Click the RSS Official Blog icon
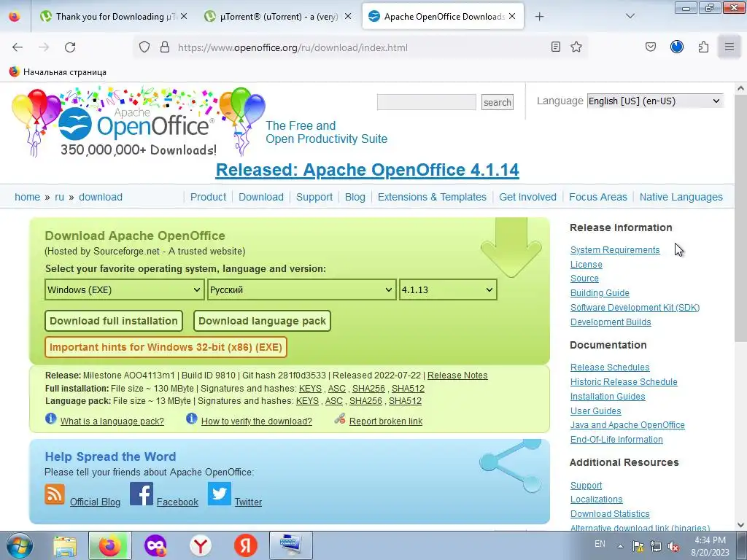The image size is (747, 560). pyautogui.click(x=54, y=494)
